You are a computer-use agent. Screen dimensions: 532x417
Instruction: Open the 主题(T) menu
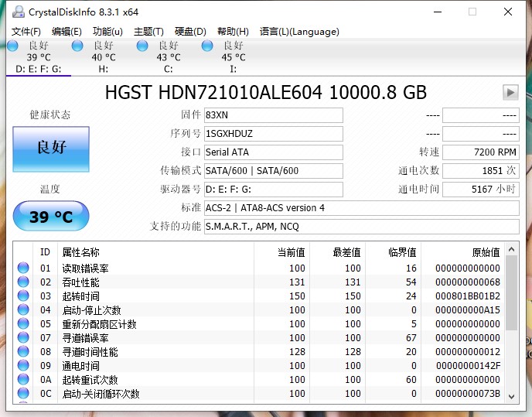(x=148, y=32)
